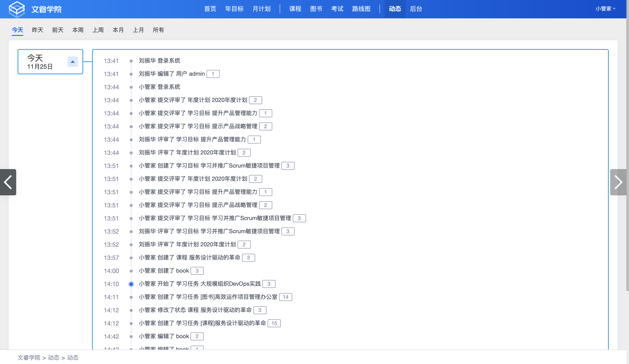
Task: Select the 本周 filter tab
Action: pyautogui.click(x=78, y=30)
